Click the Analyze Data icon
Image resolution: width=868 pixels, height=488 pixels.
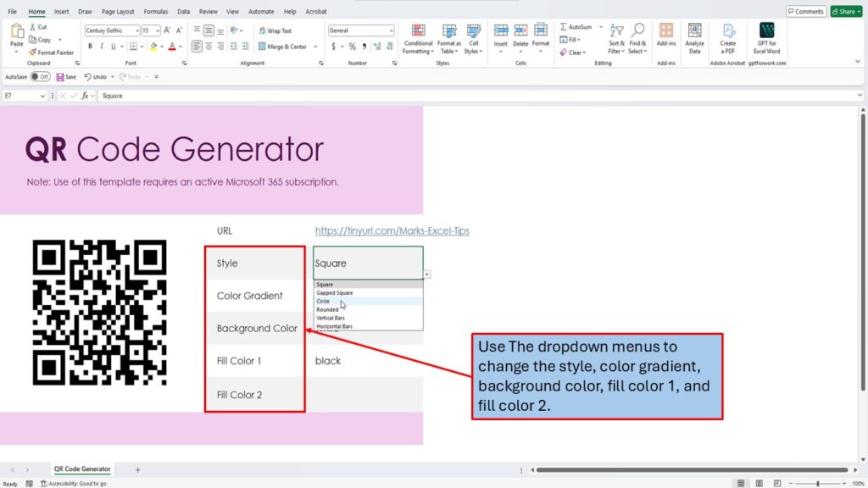[x=694, y=38]
